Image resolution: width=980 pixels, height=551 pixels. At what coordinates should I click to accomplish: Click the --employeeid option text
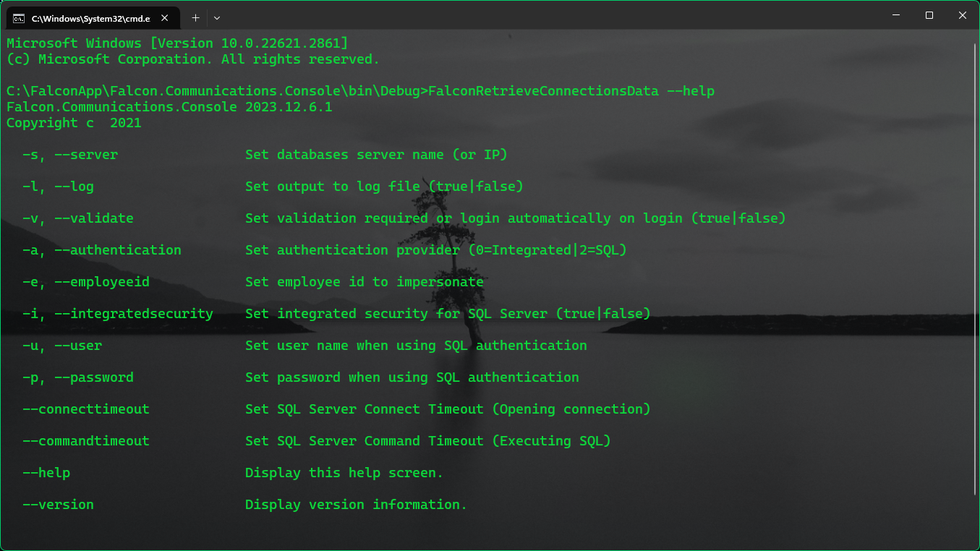[102, 282]
